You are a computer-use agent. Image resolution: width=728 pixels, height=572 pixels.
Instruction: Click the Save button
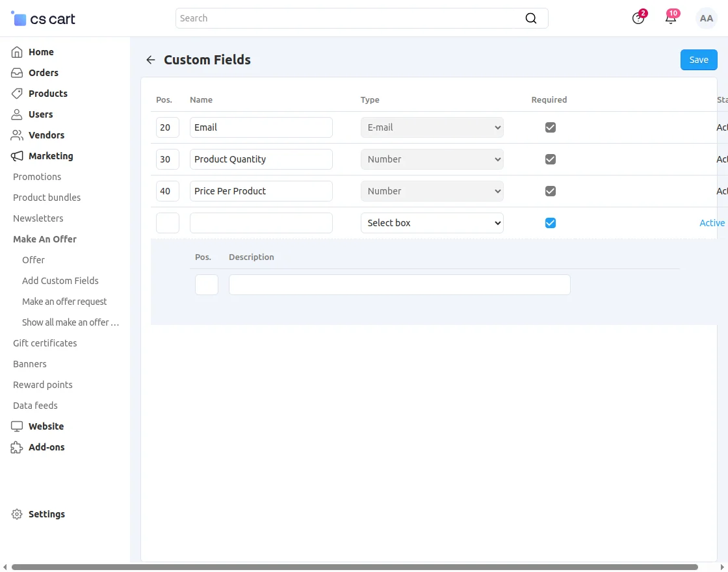point(699,60)
